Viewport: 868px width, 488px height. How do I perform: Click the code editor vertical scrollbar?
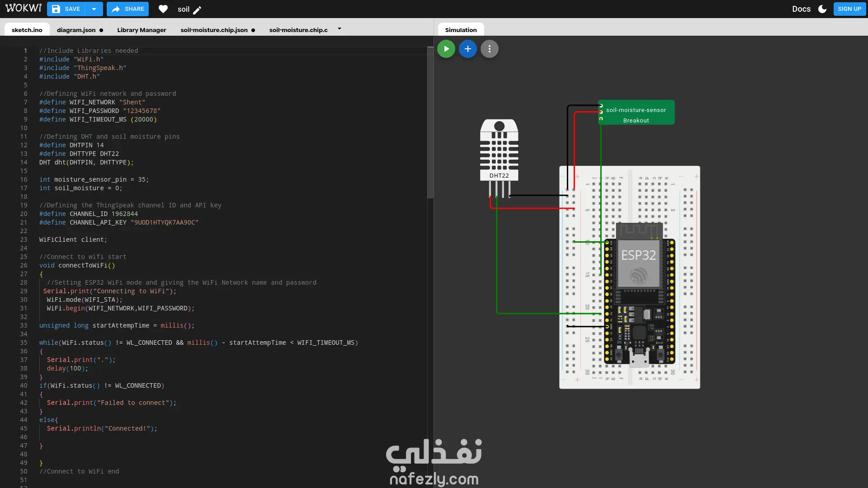click(430, 122)
